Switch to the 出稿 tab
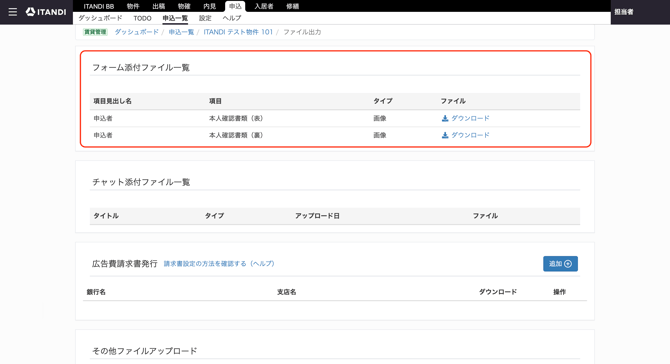Viewport: 670px width, 364px height. point(159,6)
